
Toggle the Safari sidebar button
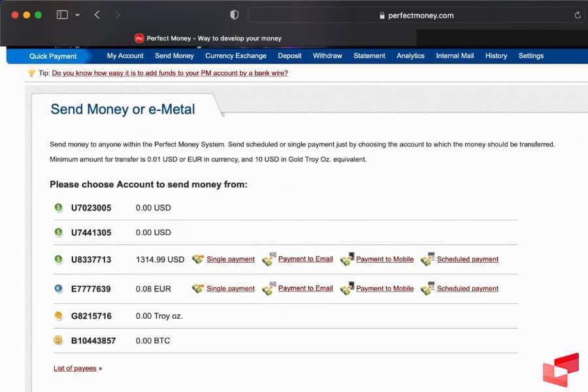point(62,14)
